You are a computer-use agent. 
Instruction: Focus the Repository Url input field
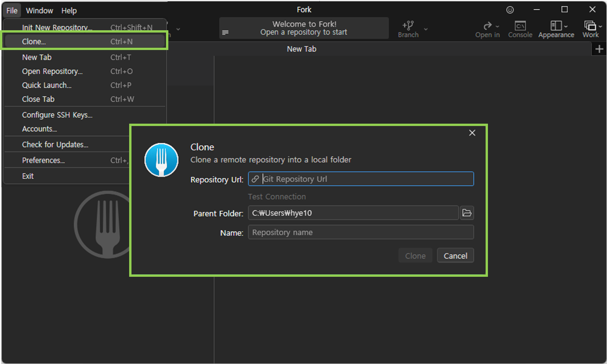[361, 179]
